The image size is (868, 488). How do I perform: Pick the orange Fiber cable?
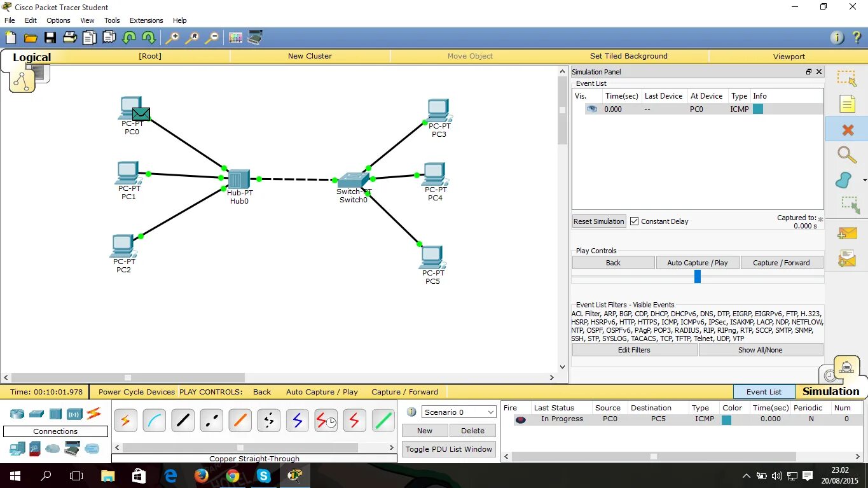240,421
